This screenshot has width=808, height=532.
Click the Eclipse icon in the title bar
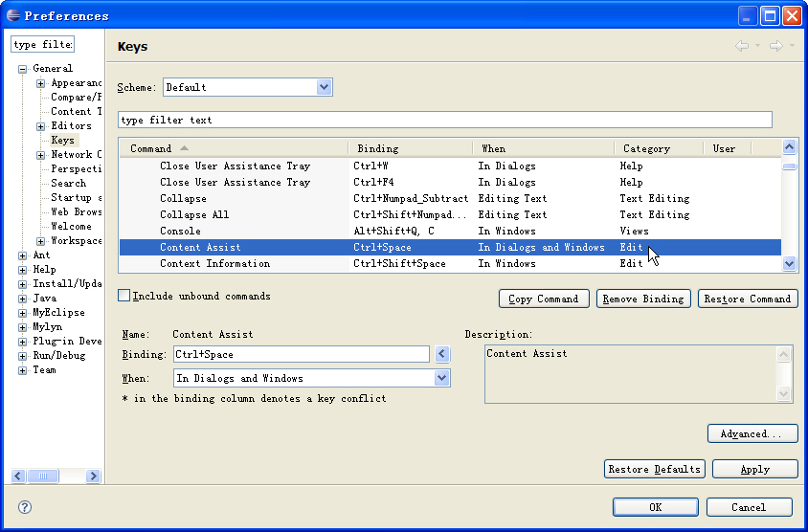click(x=13, y=15)
